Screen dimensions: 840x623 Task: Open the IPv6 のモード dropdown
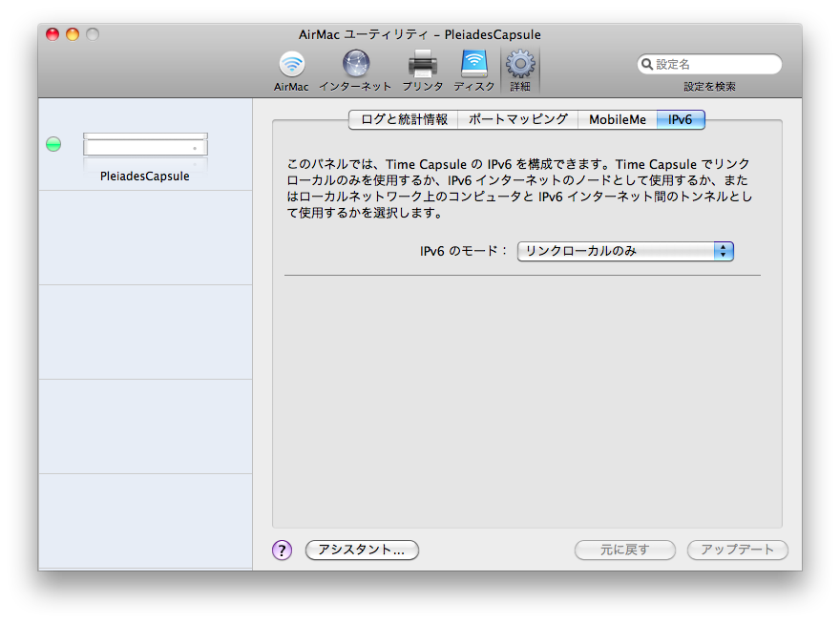point(625,251)
